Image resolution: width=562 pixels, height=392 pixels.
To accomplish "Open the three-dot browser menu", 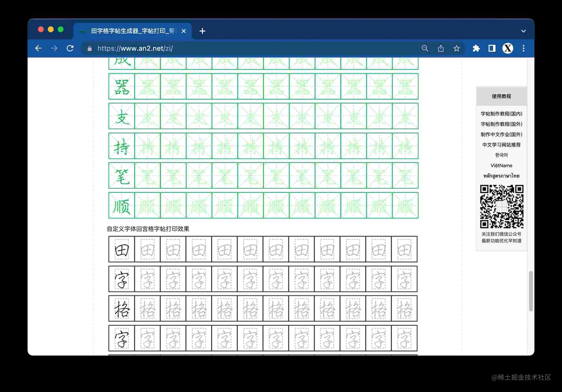I will [x=523, y=48].
